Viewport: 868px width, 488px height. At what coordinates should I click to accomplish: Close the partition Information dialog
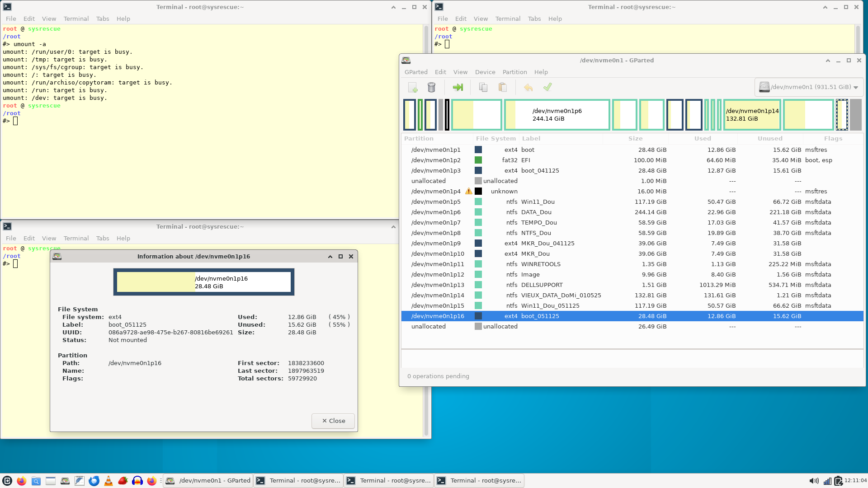[333, 421]
